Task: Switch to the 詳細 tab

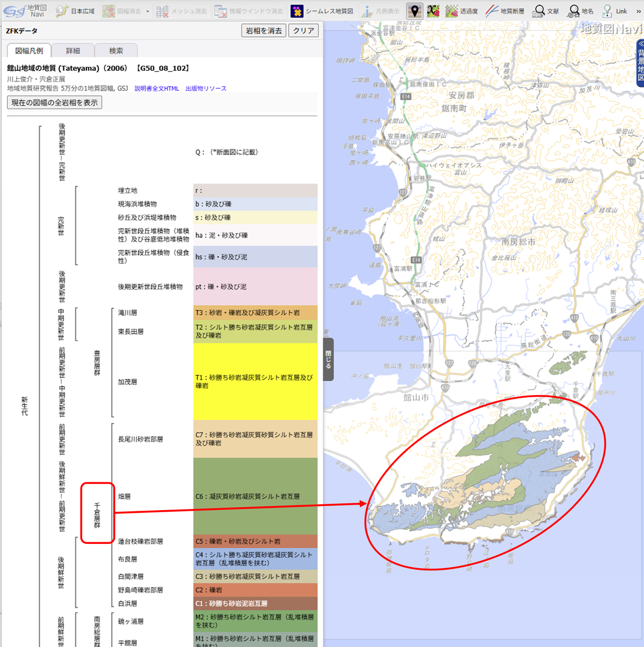Action: 73,50
